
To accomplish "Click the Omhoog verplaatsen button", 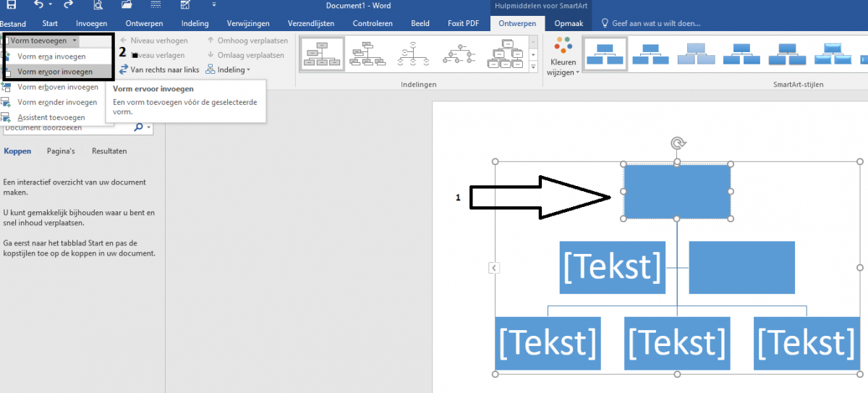I will (x=247, y=41).
